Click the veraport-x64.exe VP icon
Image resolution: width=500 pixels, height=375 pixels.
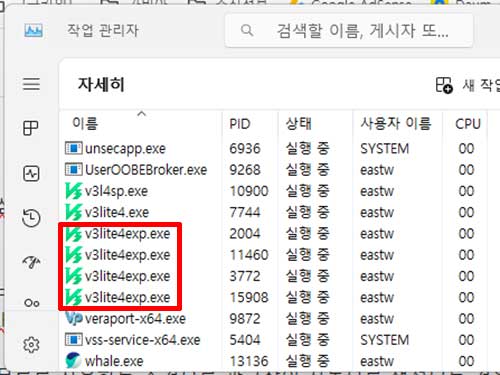pos(74,318)
